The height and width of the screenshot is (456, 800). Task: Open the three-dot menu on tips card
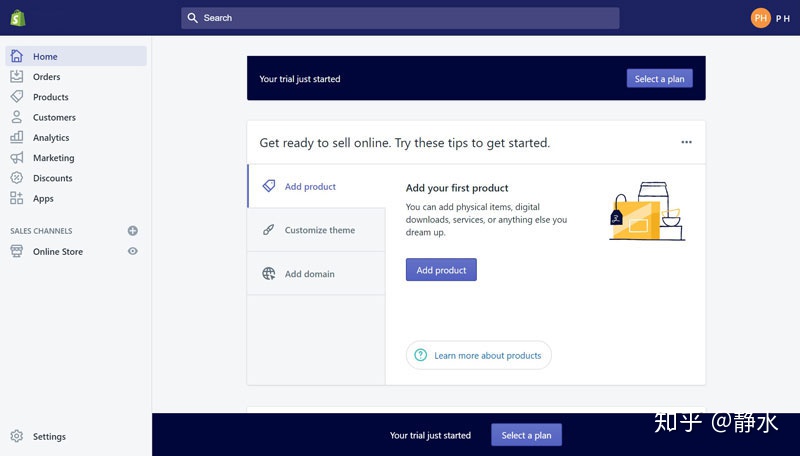click(x=686, y=142)
